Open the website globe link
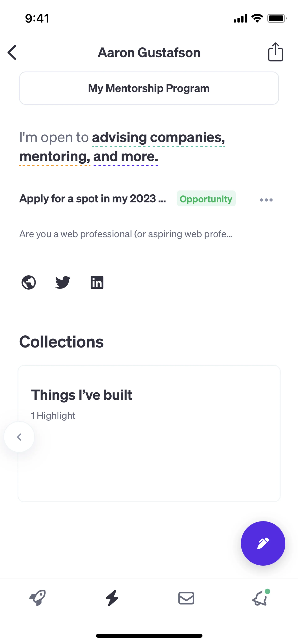 click(x=29, y=283)
